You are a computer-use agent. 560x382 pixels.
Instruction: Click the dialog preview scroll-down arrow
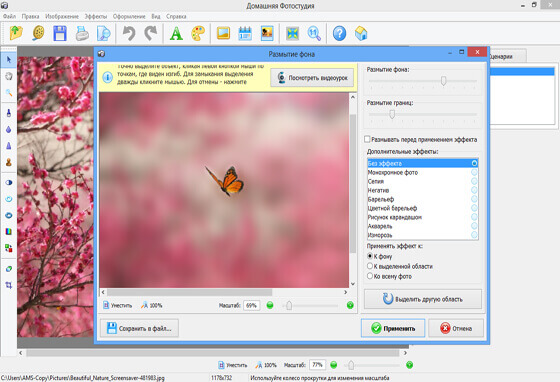point(353,284)
